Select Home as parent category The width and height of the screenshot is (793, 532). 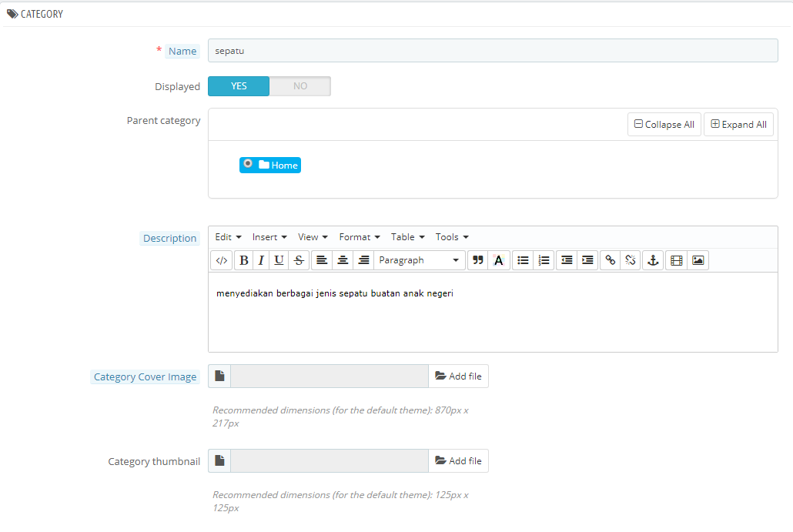[x=247, y=164]
